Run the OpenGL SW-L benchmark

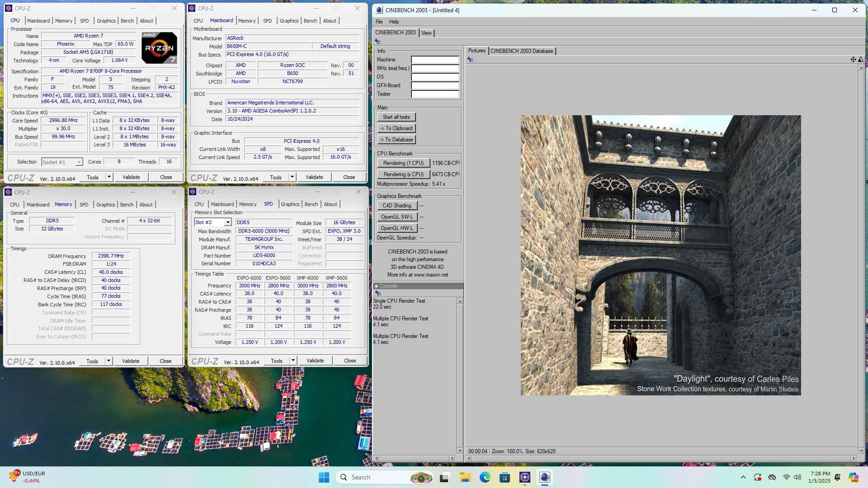(397, 217)
